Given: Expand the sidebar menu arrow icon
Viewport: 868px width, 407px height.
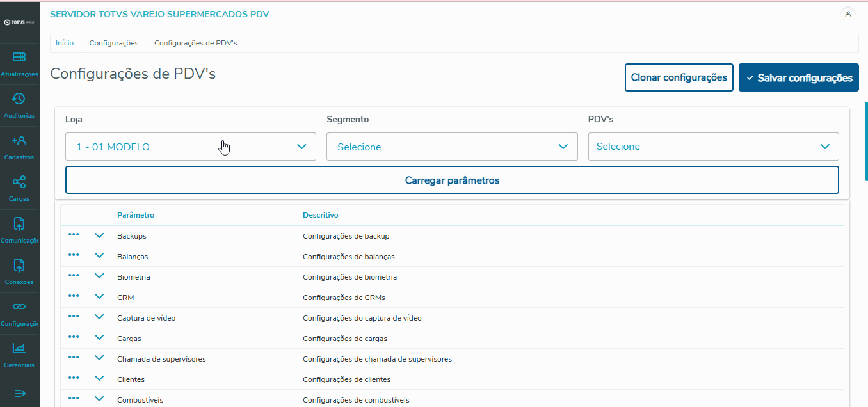Looking at the screenshot, I should tap(19, 393).
